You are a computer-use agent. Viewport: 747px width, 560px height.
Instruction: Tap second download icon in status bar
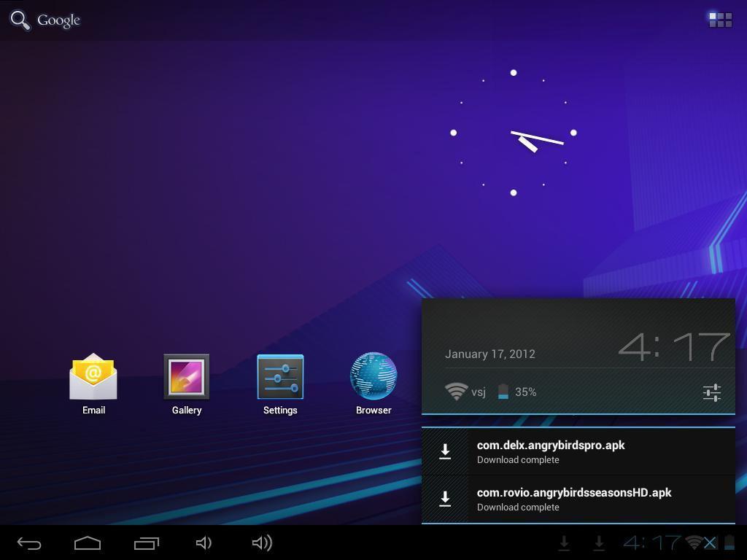[600, 542]
